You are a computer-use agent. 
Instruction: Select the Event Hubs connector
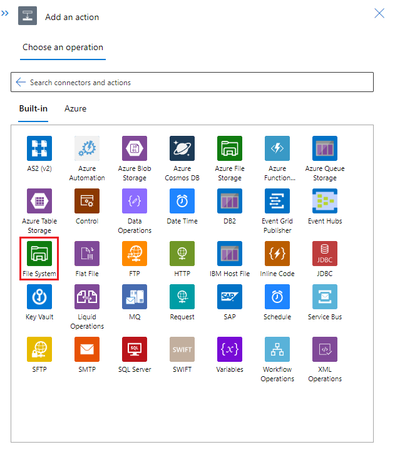[x=325, y=201]
